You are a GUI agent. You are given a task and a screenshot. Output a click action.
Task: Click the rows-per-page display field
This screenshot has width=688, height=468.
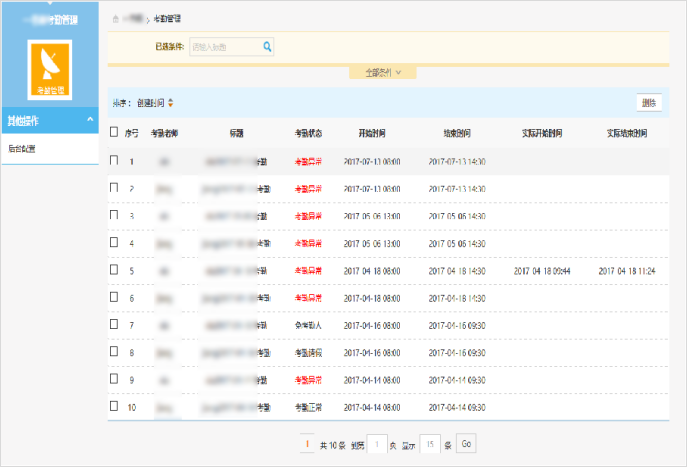(x=430, y=443)
